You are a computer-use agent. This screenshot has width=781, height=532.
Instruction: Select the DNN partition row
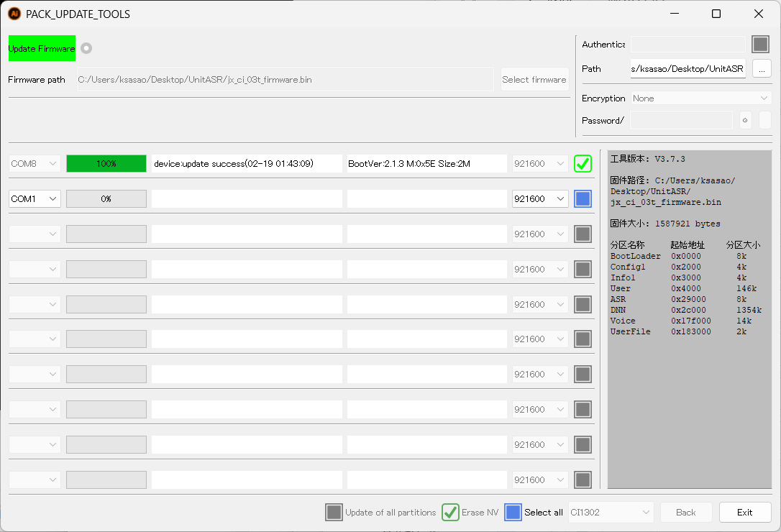point(686,310)
